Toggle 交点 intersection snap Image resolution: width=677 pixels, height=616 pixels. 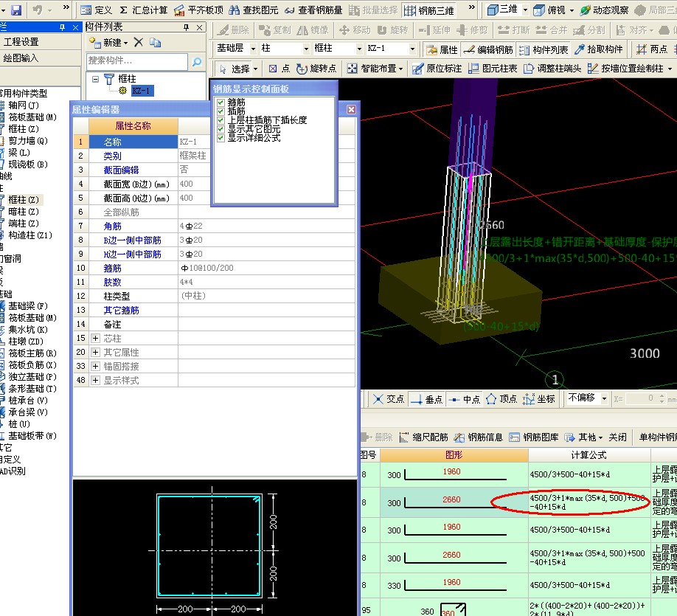388,399
